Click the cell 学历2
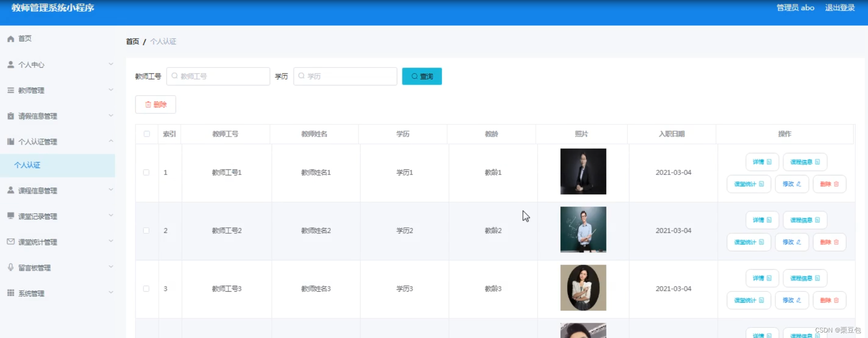 [405, 231]
